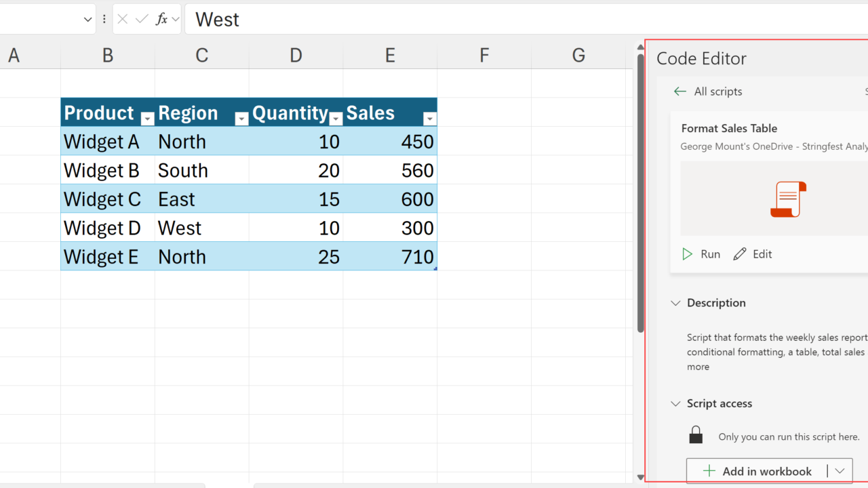
Task: Click the lock icon under Script access
Action: point(696,435)
